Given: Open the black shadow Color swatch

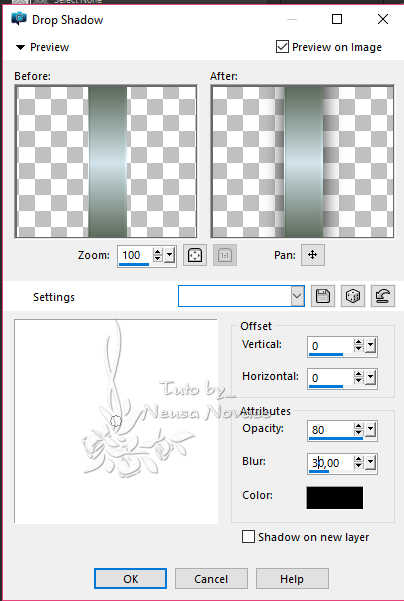Looking at the screenshot, I should (335, 498).
